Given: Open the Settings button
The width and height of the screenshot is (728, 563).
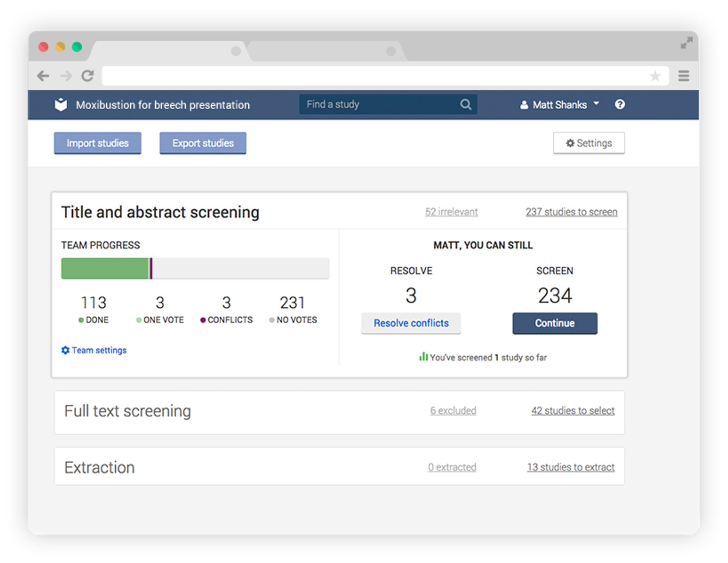Looking at the screenshot, I should [x=589, y=143].
